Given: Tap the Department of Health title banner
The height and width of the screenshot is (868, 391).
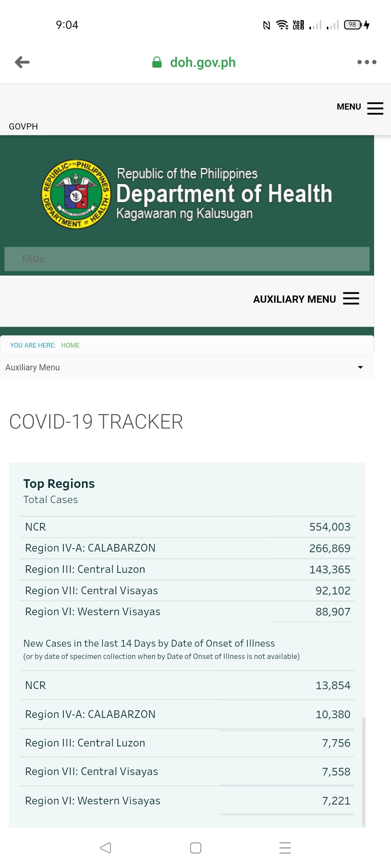Looking at the screenshot, I should coord(224,193).
